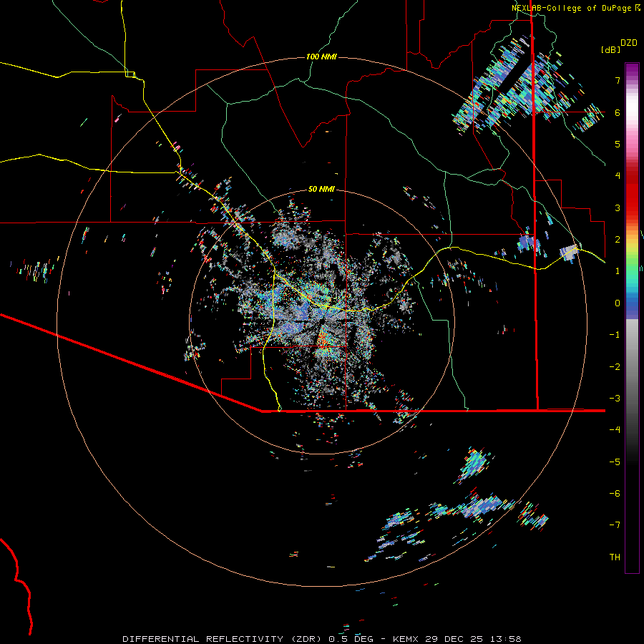The width and height of the screenshot is (644, 644).
Task: Click the -2 value on the color scale
Action: (615, 367)
